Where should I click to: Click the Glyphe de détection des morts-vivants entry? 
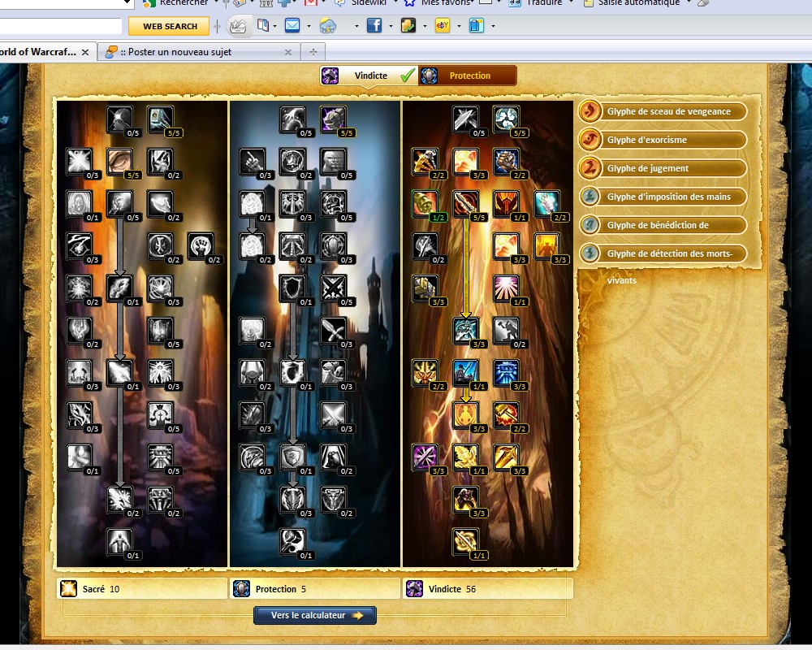point(663,254)
